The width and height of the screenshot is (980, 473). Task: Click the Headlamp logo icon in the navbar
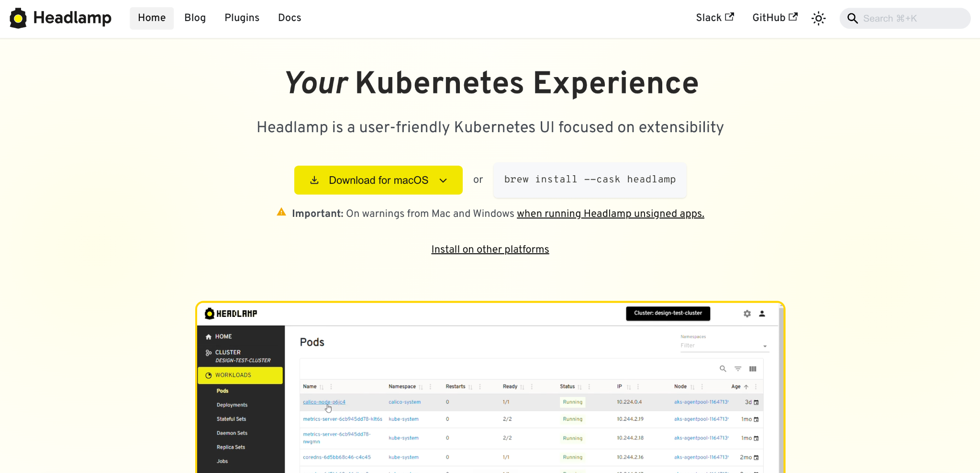pyautogui.click(x=18, y=18)
